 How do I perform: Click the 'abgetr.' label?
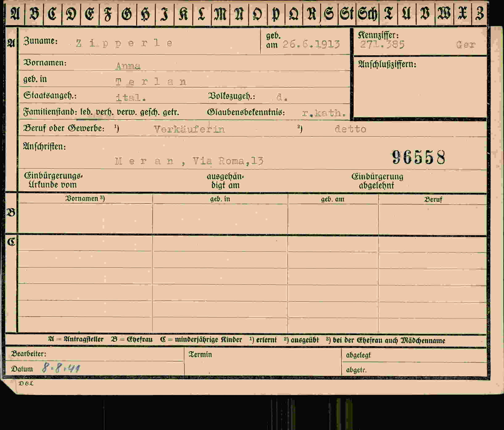(x=356, y=370)
